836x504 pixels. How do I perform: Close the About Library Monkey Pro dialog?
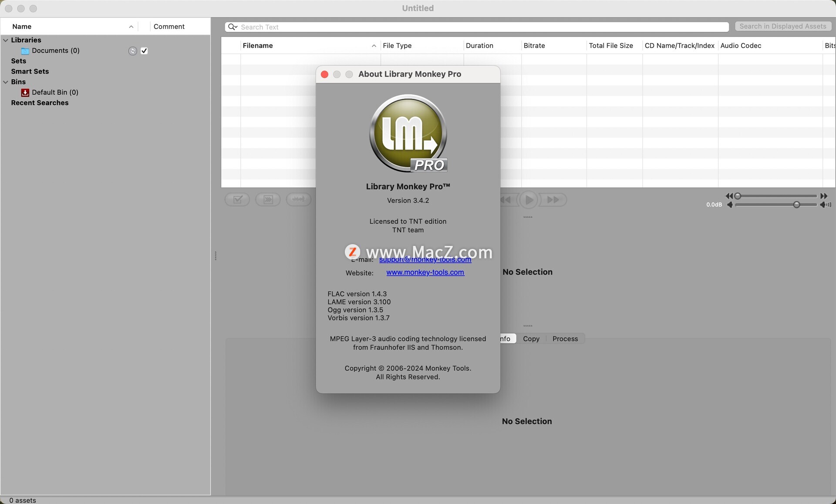click(324, 74)
